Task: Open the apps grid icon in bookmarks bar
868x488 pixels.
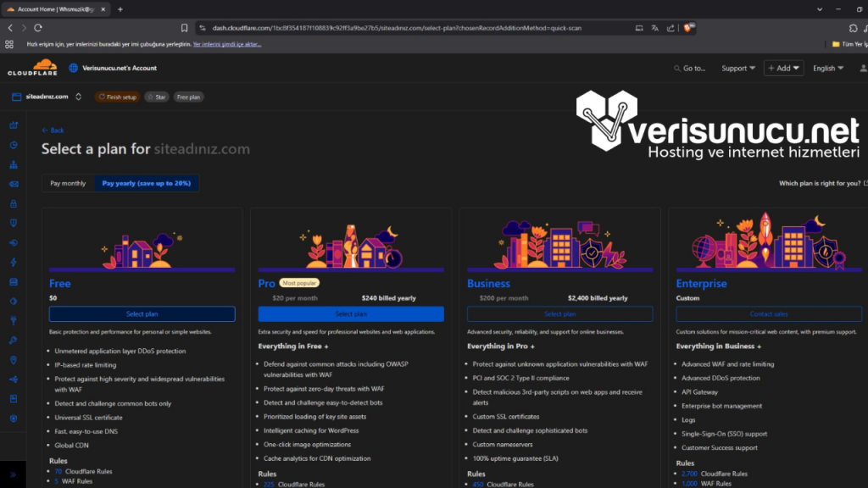Action: (x=9, y=44)
